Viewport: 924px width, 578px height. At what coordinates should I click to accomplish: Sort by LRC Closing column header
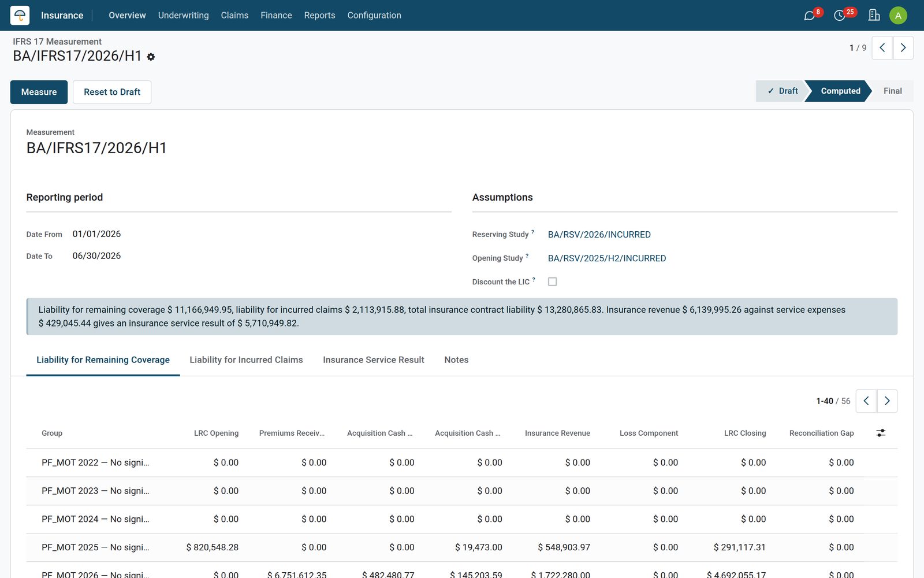pyautogui.click(x=745, y=433)
